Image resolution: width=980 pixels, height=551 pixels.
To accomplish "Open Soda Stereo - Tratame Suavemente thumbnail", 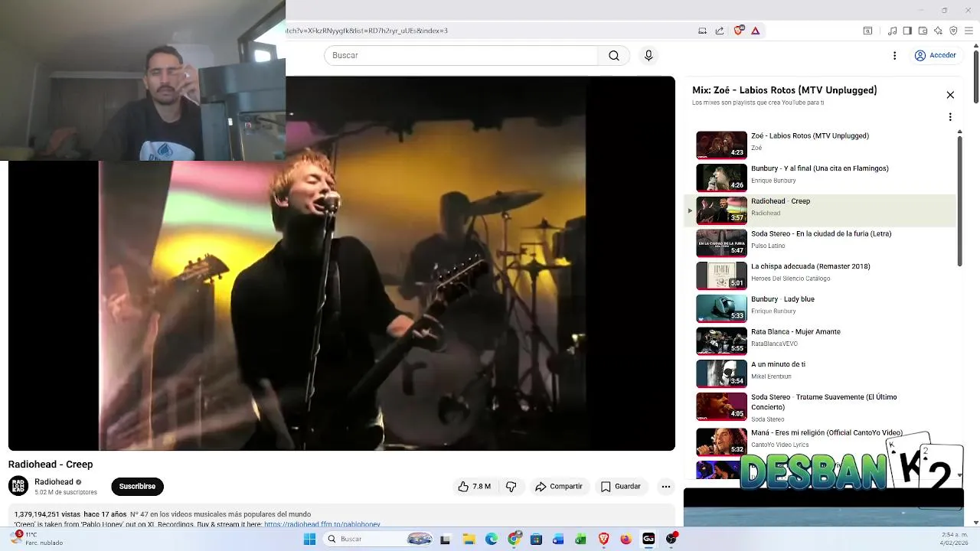I will [721, 406].
